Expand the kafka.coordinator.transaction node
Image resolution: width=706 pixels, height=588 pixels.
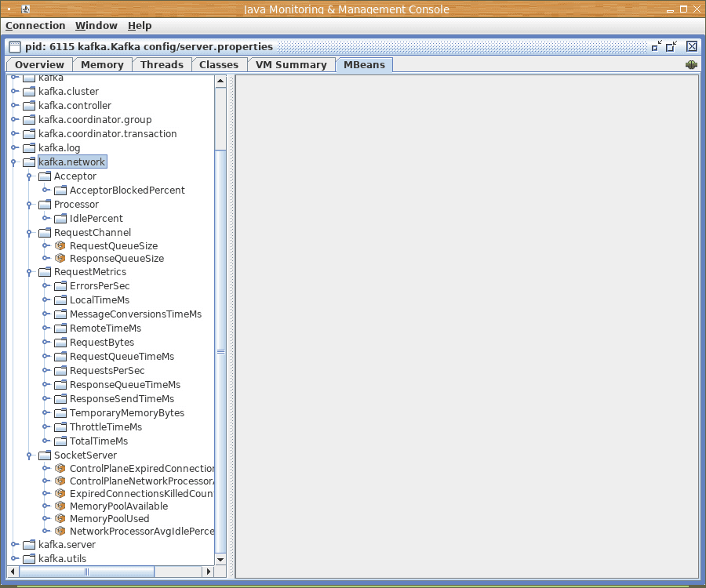point(14,133)
